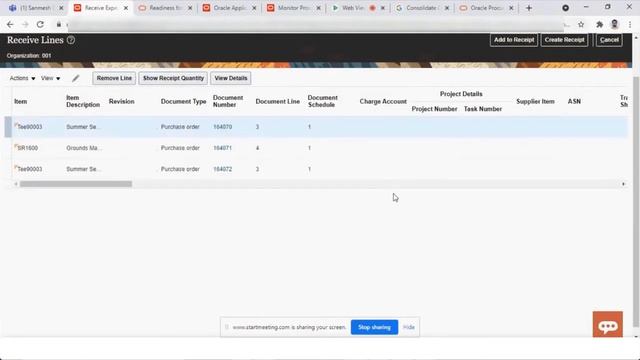Click the table horizontal scrollbar thumb
The height and width of the screenshot is (360, 640).
point(76,184)
